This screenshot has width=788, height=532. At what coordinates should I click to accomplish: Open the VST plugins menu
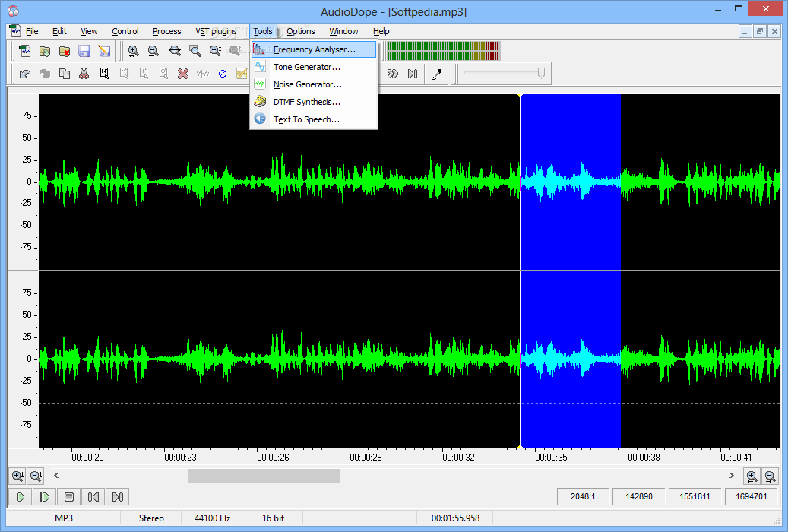tap(216, 31)
